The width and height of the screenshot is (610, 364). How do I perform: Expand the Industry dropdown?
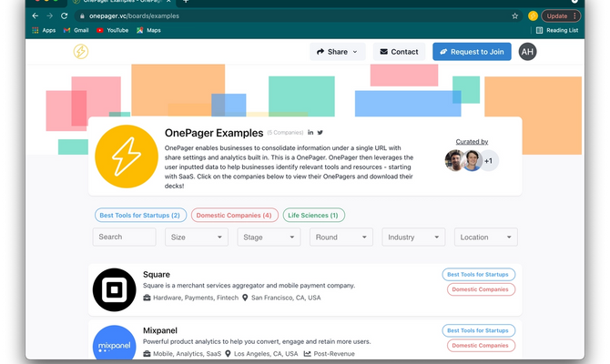tap(413, 237)
